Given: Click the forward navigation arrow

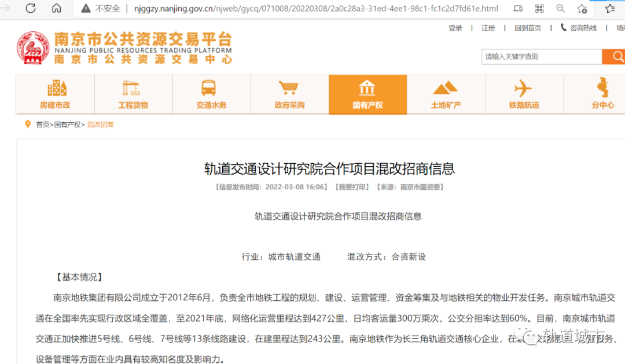Looking at the screenshot, I should click(x=5, y=8).
